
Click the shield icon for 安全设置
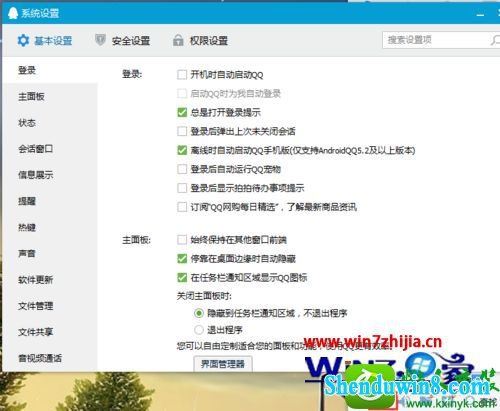coord(100,40)
